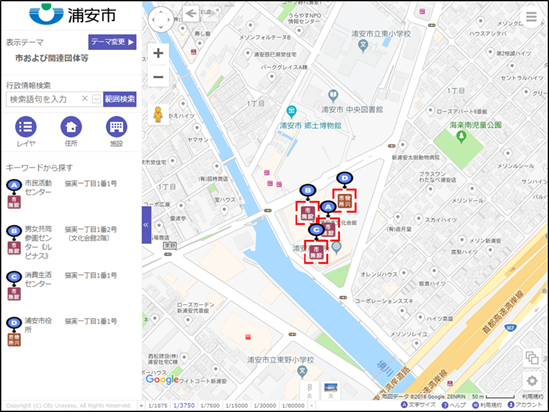Select result D 浦安市役所
This screenshot has width=549, height=412.
pos(38,325)
